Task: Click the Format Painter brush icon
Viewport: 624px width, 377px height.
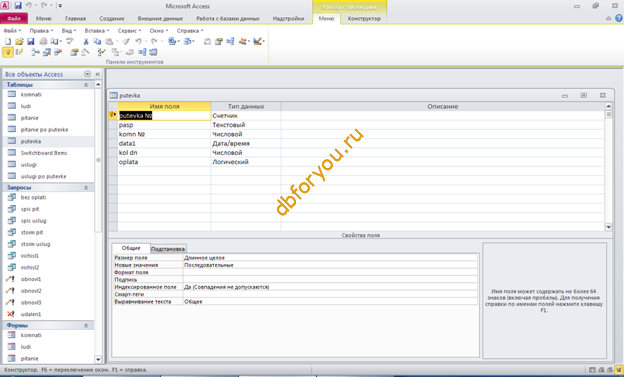Action: pyautogui.click(x=126, y=41)
